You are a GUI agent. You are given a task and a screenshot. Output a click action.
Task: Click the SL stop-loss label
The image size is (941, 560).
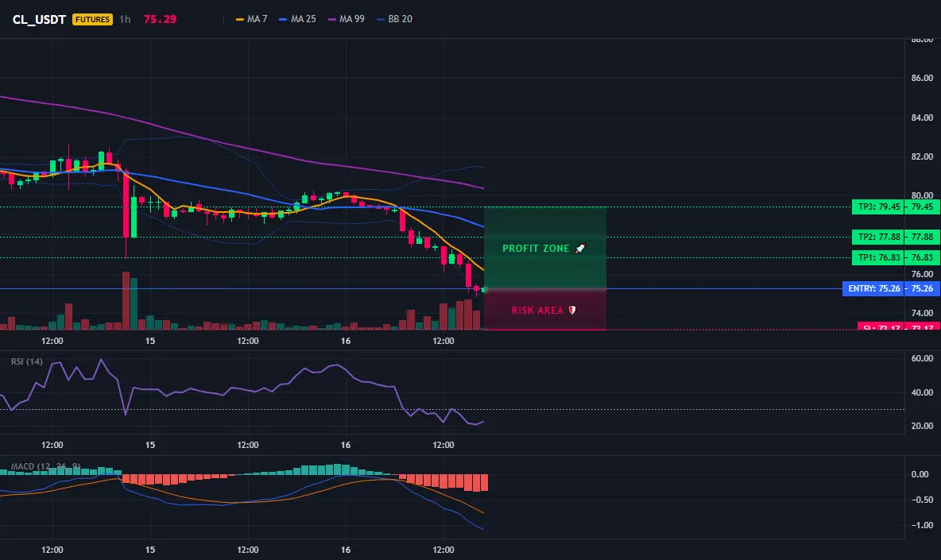881,326
